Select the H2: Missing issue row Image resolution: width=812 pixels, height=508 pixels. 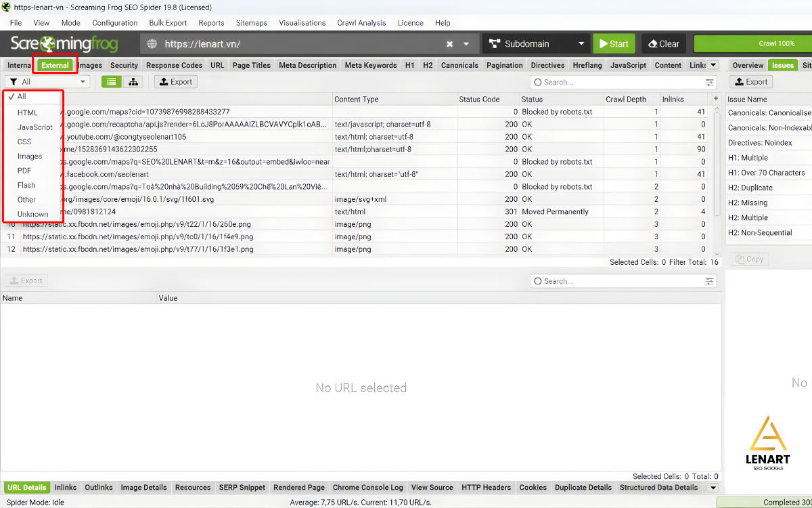(x=748, y=203)
